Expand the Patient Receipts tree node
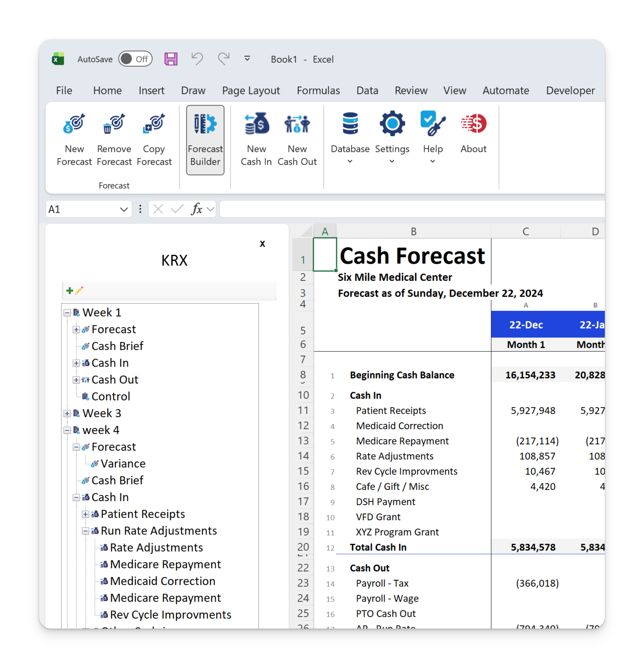 click(x=86, y=514)
